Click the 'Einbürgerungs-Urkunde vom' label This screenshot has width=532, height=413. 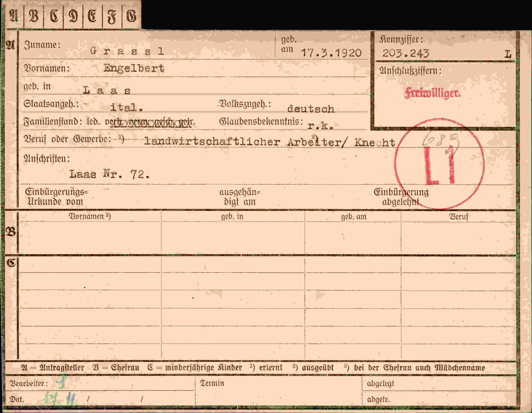point(56,197)
